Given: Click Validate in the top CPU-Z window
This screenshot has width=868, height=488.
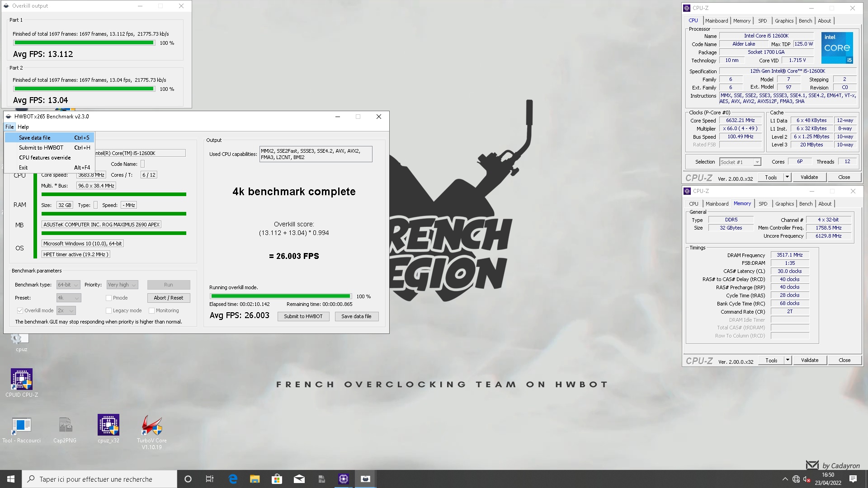Looking at the screenshot, I should click(809, 177).
